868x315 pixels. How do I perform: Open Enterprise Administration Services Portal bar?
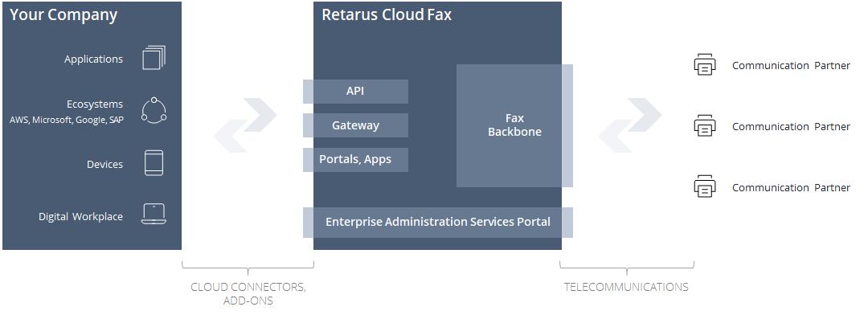click(438, 222)
